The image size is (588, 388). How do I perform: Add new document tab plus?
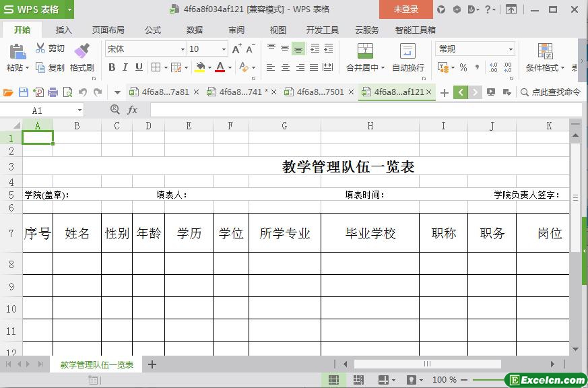click(x=445, y=92)
